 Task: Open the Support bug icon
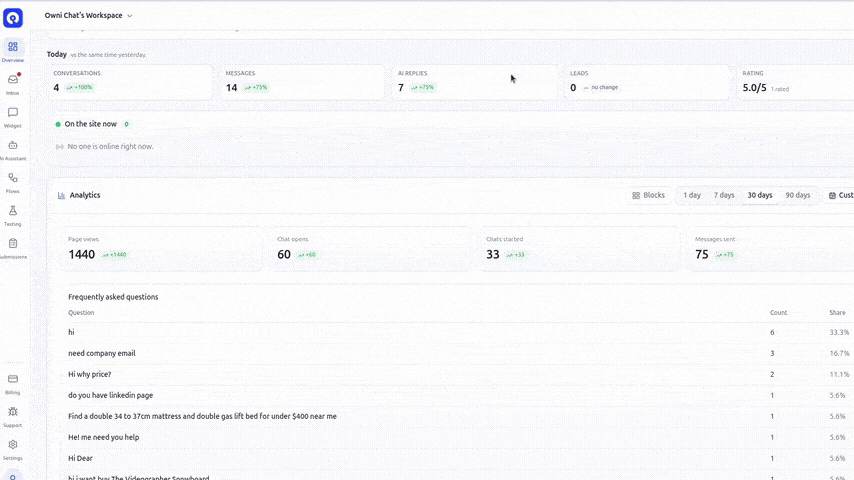(13, 412)
